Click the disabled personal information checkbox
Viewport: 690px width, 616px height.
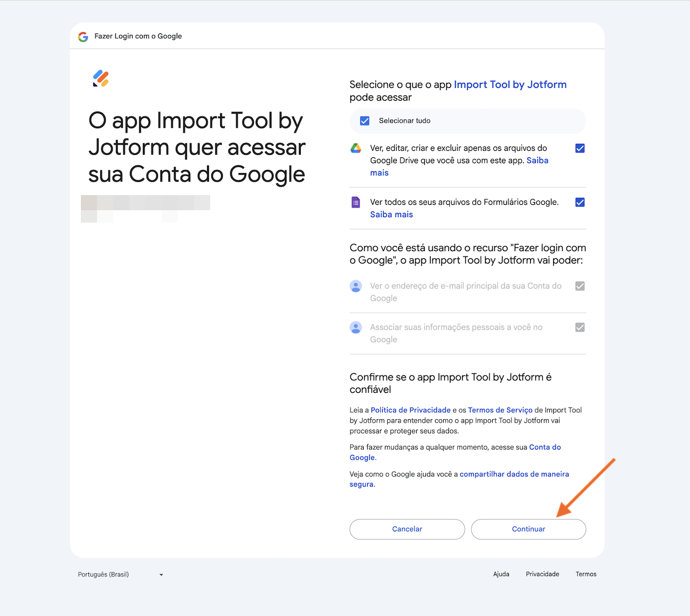point(580,327)
